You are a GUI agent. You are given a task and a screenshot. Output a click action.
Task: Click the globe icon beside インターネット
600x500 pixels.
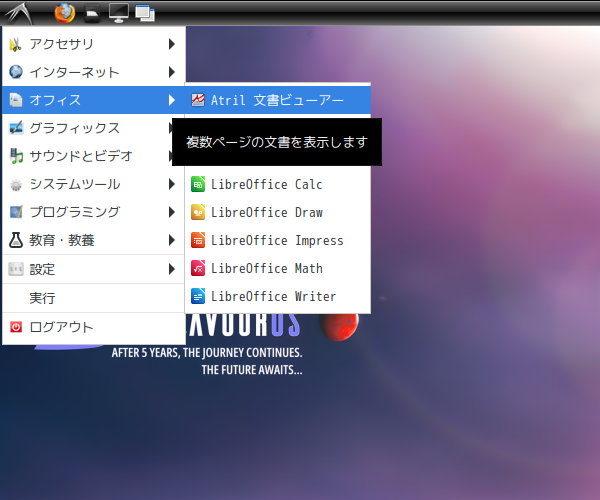point(16,72)
